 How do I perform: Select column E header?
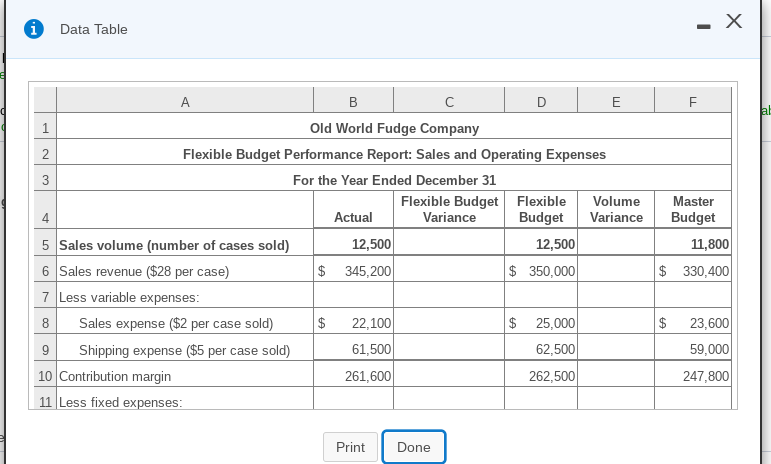[616, 102]
